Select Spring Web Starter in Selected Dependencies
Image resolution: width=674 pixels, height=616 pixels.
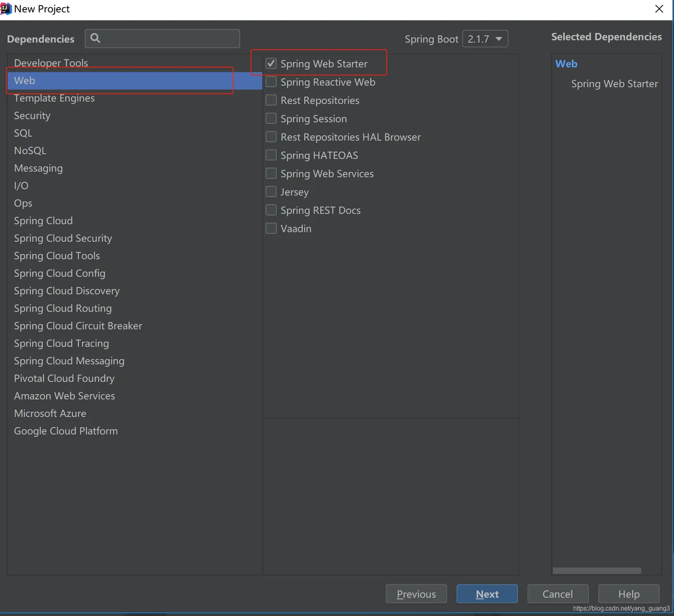(x=614, y=84)
